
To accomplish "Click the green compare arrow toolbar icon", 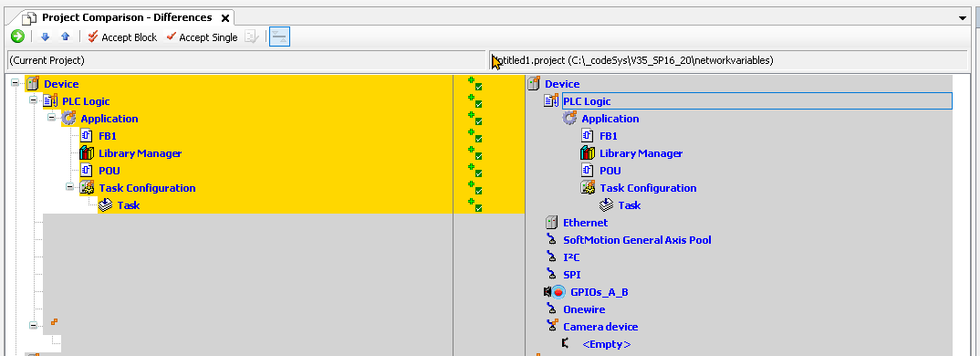I will 17,37.
